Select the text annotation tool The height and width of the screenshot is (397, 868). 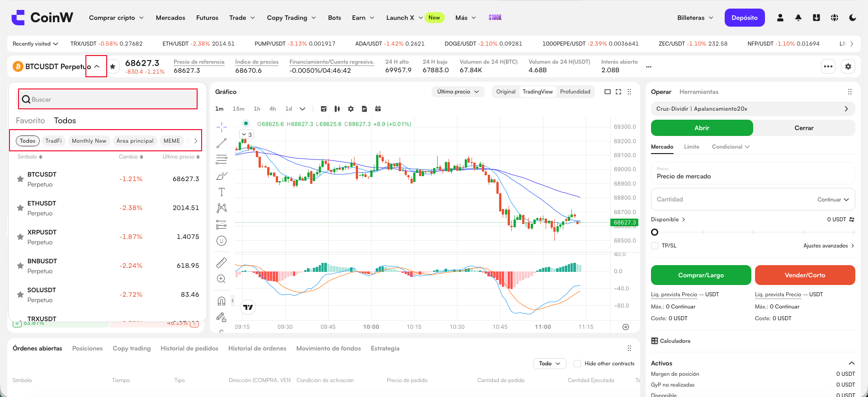point(222,192)
